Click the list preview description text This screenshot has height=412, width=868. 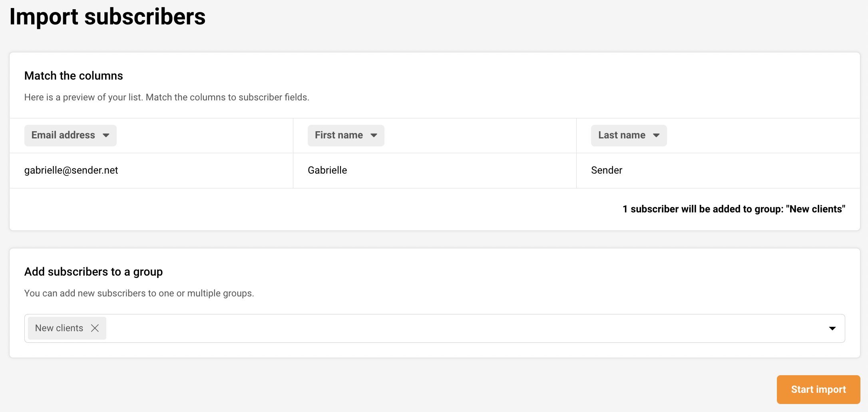click(167, 97)
